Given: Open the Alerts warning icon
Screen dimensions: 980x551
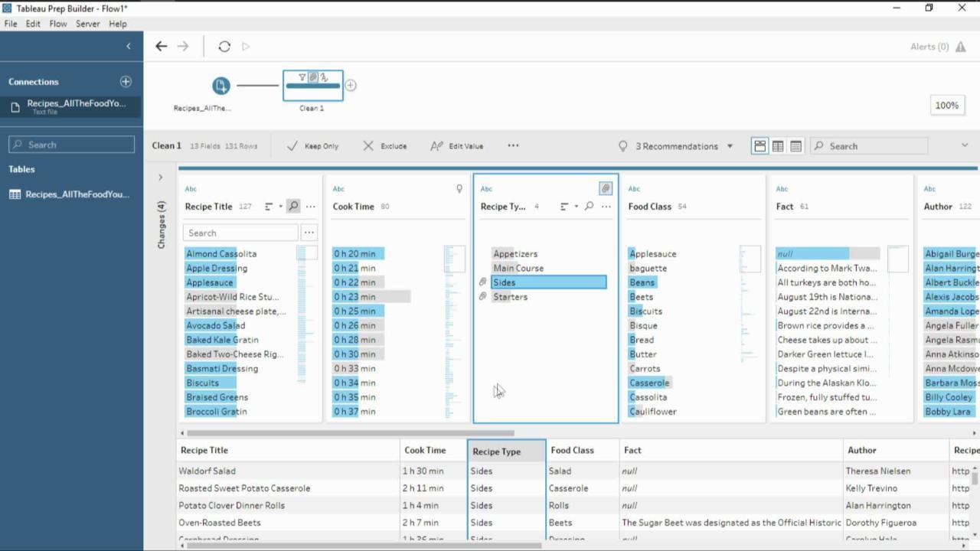Looking at the screenshot, I should pos(960,47).
